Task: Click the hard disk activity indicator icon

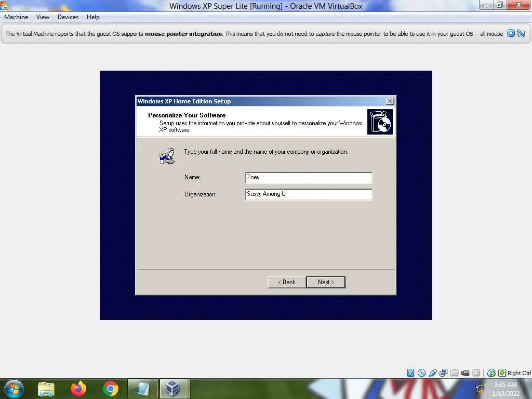Action: pos(410,373)
